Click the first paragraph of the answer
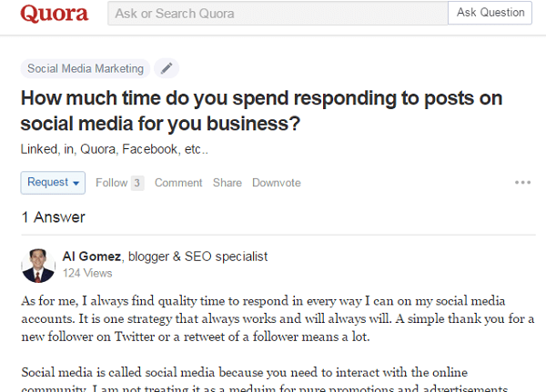The width and height of the screenshot is (546, 392). pyautogui.click(x=273, y=317)
